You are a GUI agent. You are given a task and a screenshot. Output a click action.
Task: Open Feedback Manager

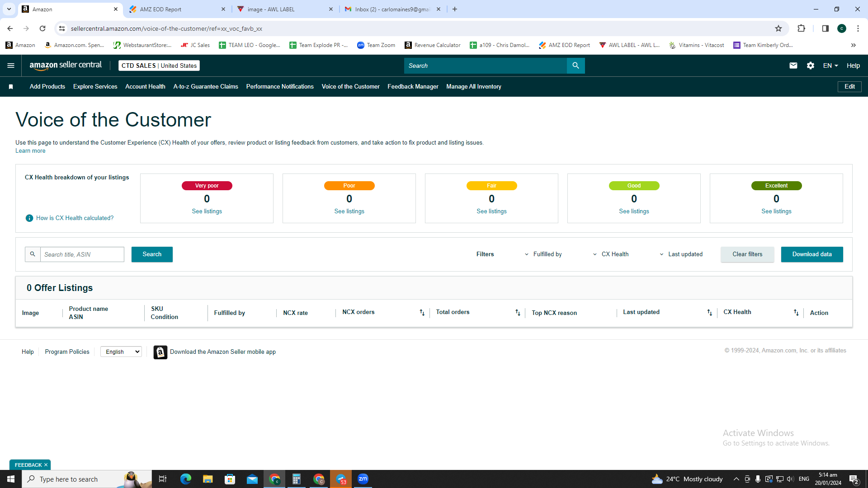pyautogui.click(x=413, y=87)
